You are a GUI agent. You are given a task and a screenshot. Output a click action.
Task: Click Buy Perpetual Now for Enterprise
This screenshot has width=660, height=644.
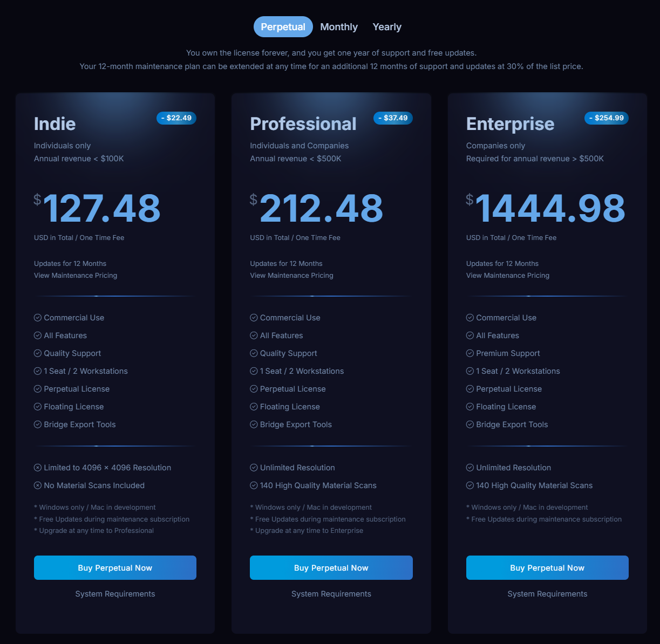click(x=547, y=568)
